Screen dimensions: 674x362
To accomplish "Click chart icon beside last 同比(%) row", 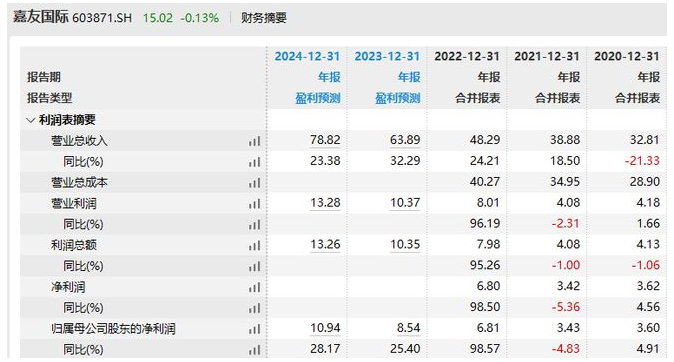I will (x=254, y=350).
